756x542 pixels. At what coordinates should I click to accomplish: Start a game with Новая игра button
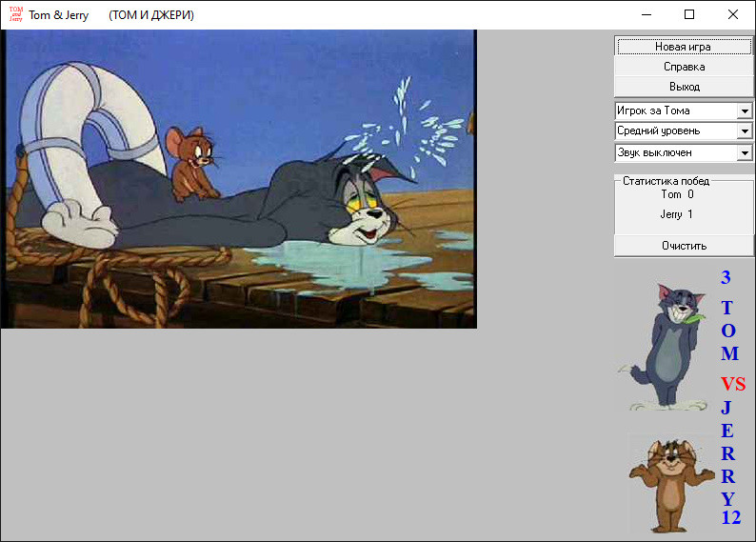click(684, 47)
